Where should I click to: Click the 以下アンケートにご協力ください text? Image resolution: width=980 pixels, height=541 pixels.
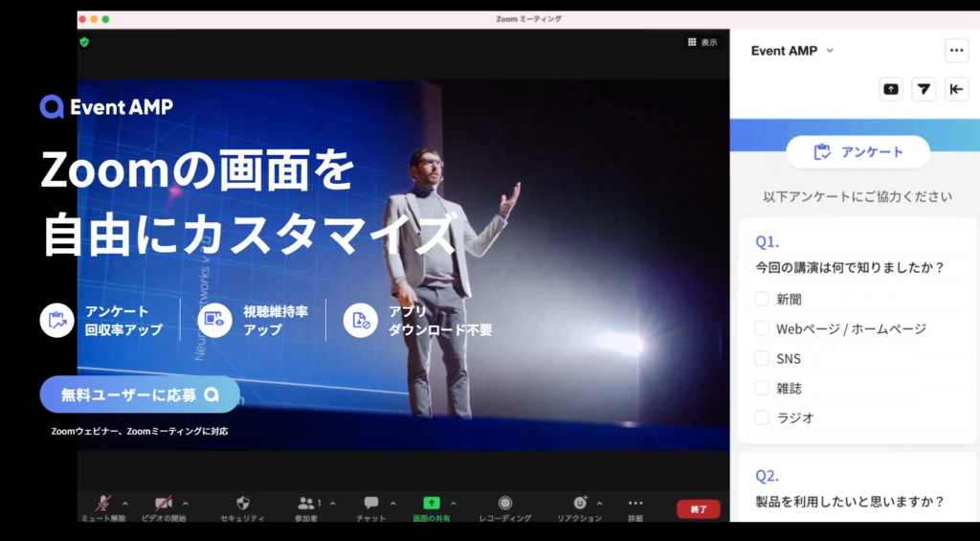point(857,197)
